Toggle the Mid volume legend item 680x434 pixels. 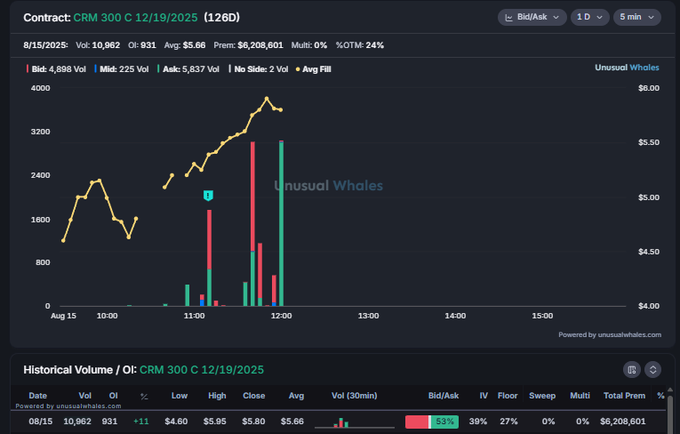(x=121, y=69)
